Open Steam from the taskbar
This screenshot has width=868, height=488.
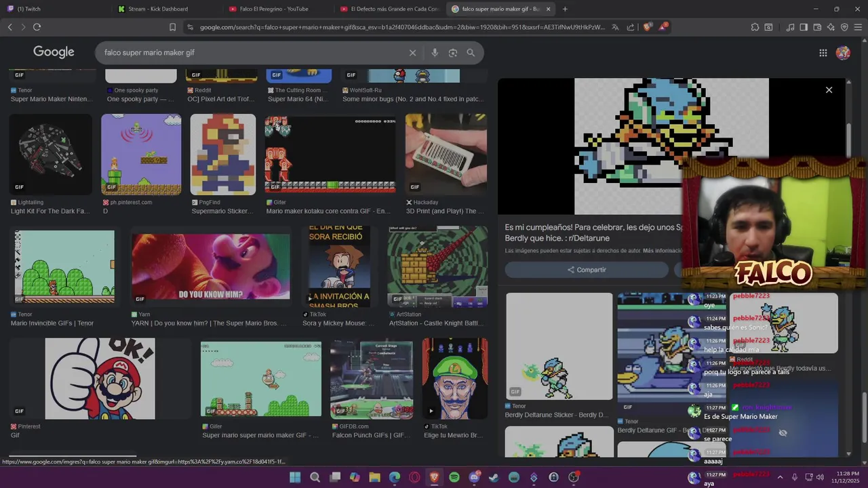(x=494, y=477)
